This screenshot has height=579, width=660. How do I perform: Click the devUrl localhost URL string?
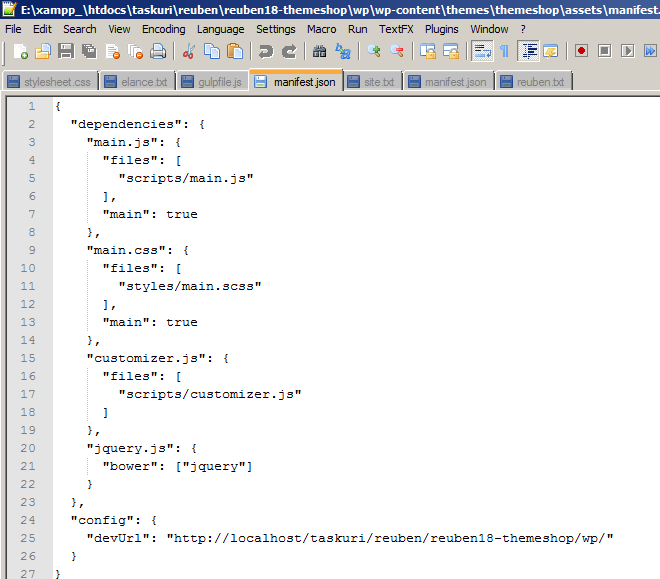pos(390,538)
